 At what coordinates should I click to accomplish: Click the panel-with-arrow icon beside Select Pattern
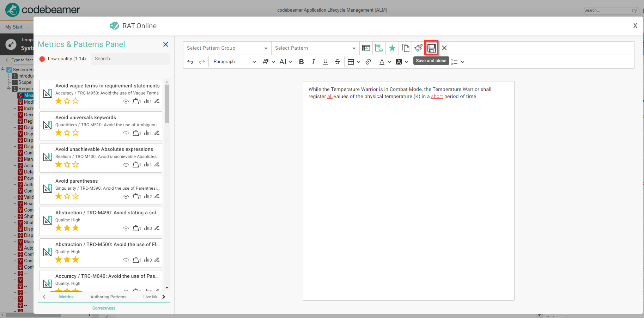tap(366, 48)
